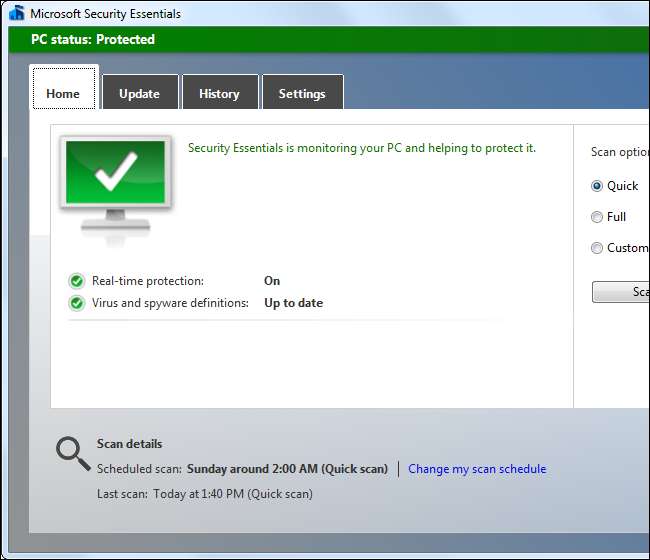
Task: Click the Real-time protection On value
Action: (x=272, y=281)
